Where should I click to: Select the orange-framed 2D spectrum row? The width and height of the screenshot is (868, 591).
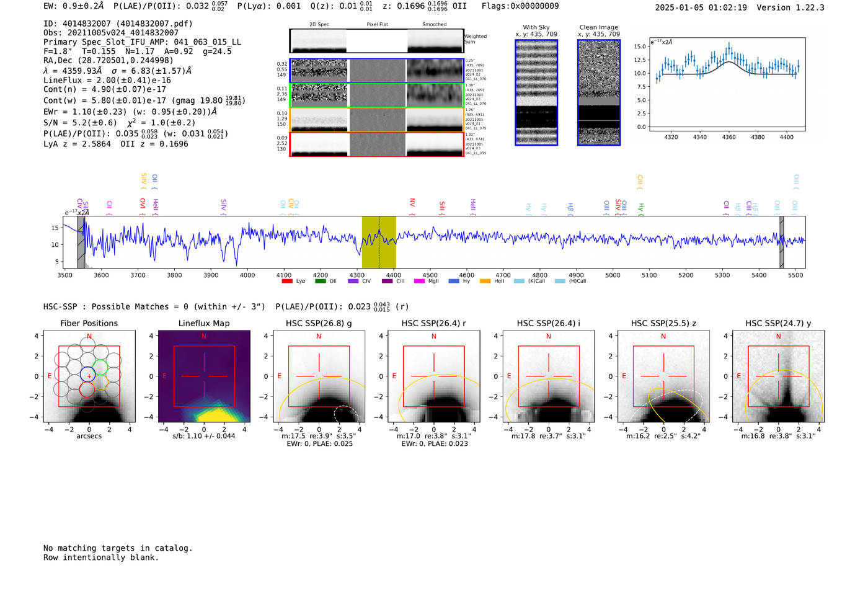(376, 120)
